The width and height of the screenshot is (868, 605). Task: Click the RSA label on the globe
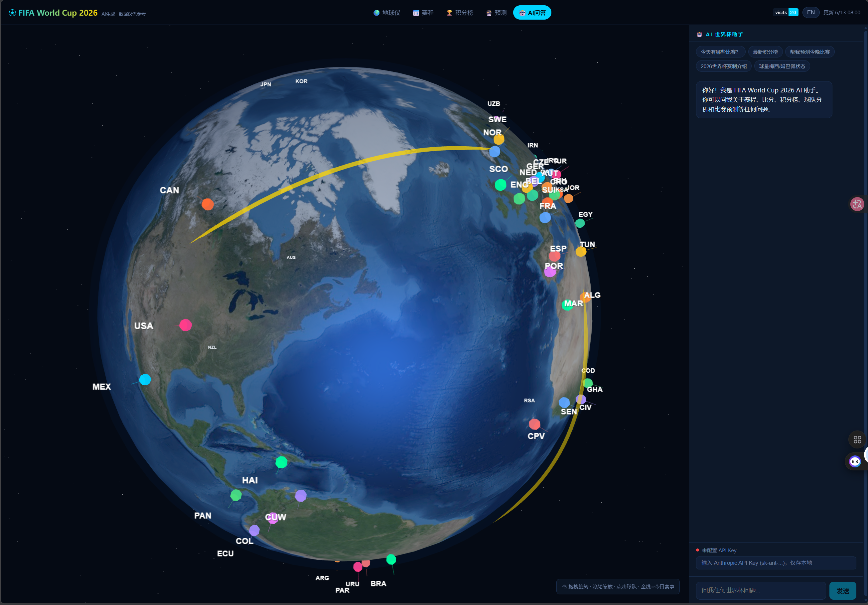(x=529, y=401)
